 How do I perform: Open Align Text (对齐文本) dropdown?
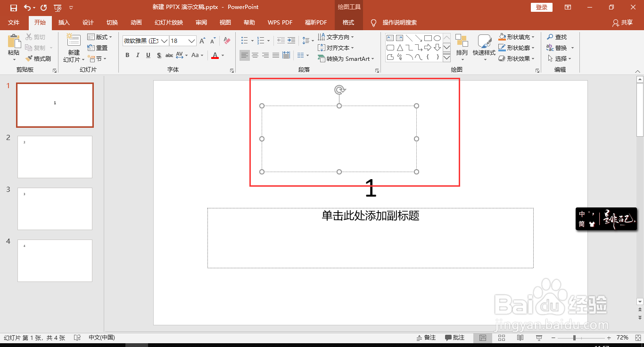pos(336,48)
